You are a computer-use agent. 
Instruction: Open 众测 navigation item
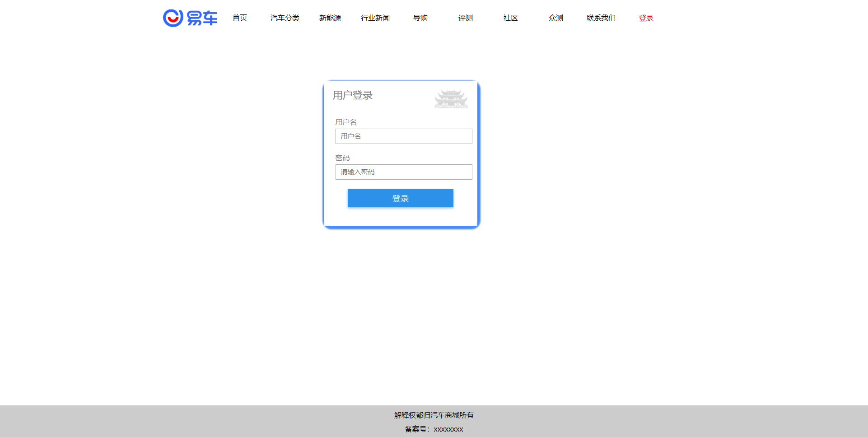click(556, 18)
